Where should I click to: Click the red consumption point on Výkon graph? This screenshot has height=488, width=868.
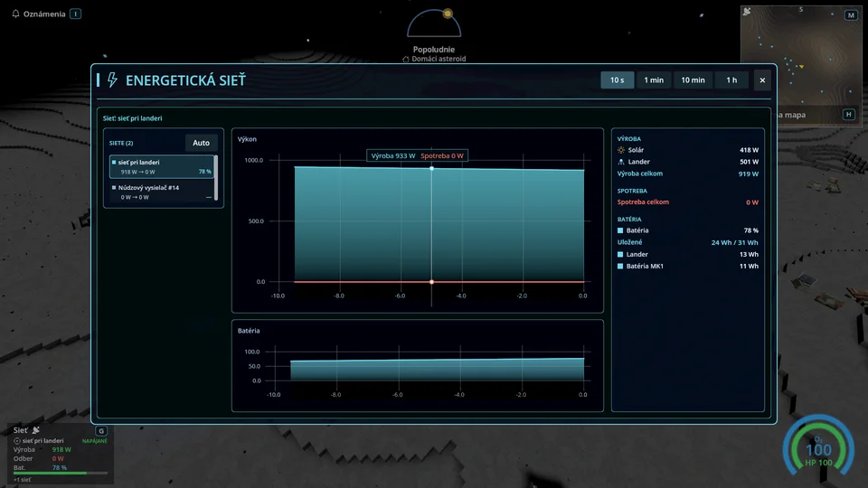coord(432,282)
